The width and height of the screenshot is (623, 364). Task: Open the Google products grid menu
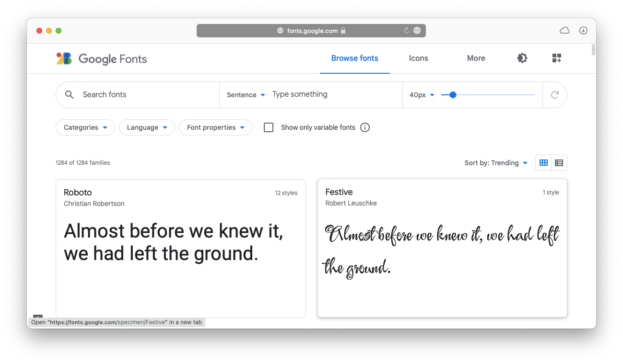(x=557, y=58)
